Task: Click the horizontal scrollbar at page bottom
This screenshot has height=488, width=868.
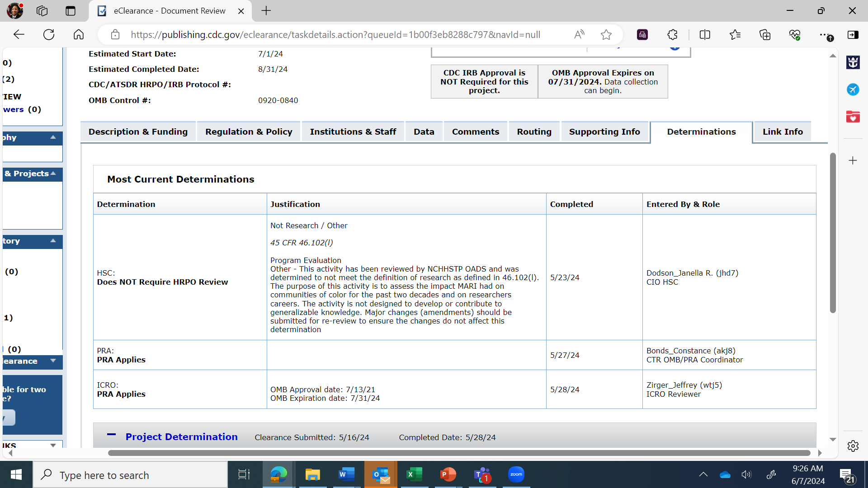Action: coord(459,453)
